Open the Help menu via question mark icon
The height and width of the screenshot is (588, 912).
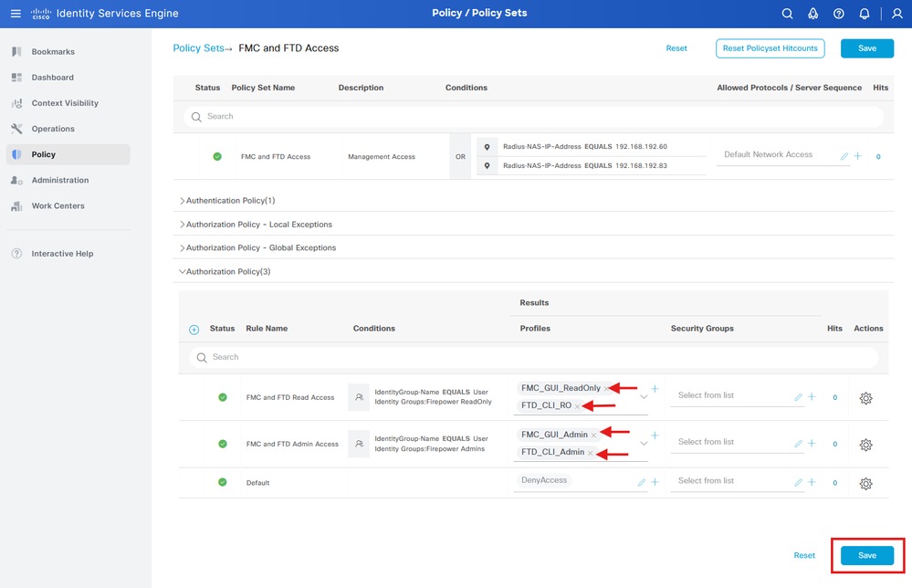click(x=838, y=13)
